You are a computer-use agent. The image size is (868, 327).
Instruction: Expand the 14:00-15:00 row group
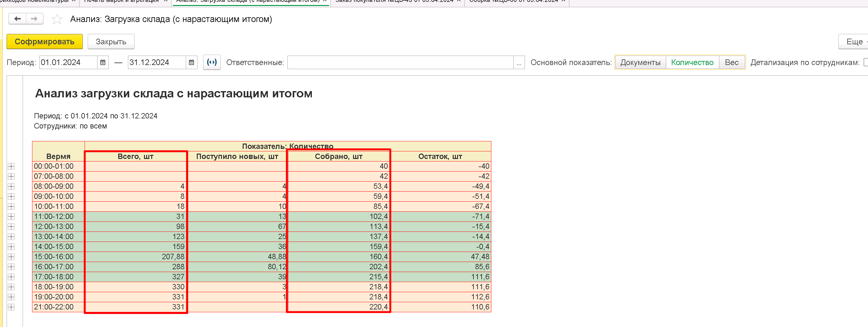tap(11, 247)
